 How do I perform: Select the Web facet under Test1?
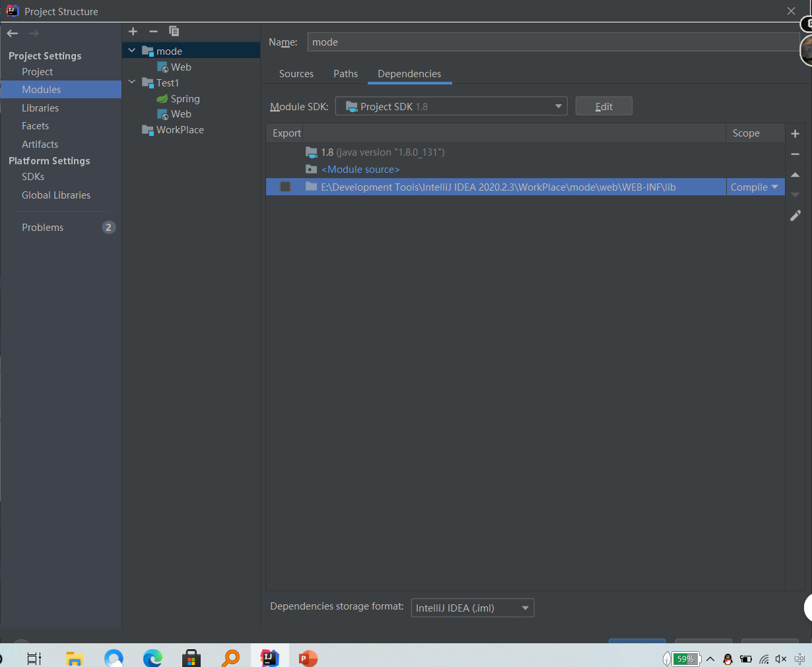[174, 114]
